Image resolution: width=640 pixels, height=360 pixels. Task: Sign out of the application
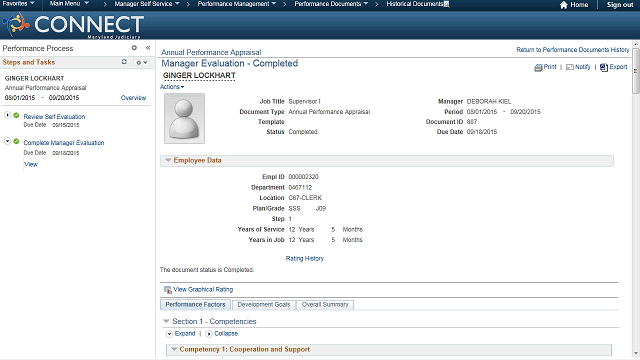click(620, 4)
